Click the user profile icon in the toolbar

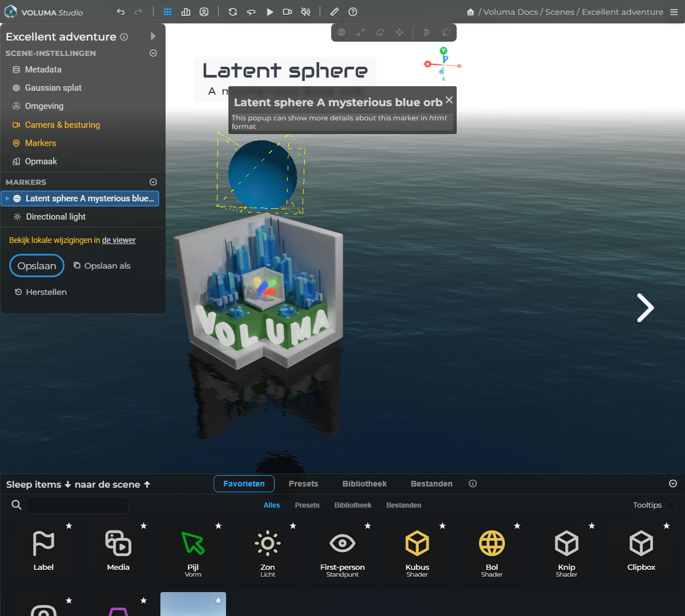click(x=204, y=12)
